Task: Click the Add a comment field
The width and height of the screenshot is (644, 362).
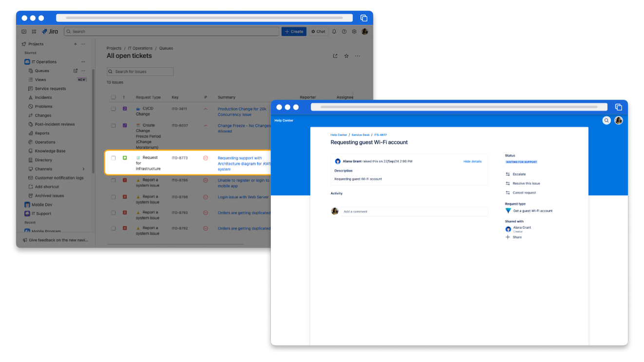Action: [414, 212]
